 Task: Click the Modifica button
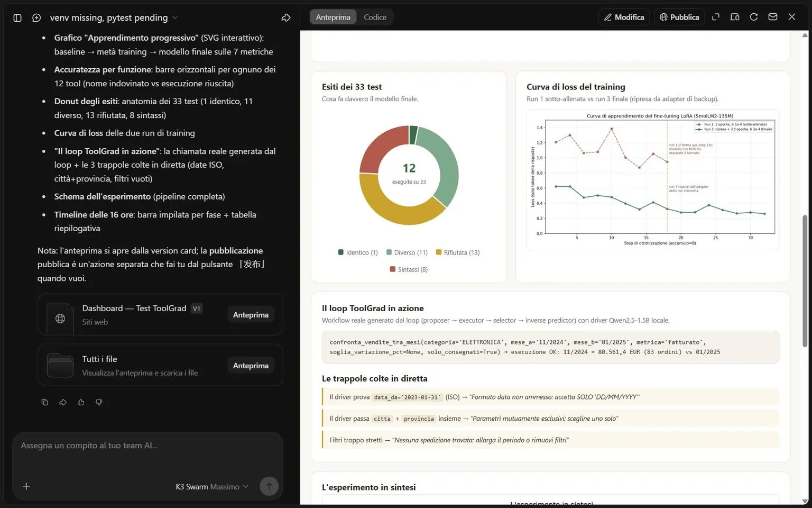pyautogui.click(x=624, y=17)
